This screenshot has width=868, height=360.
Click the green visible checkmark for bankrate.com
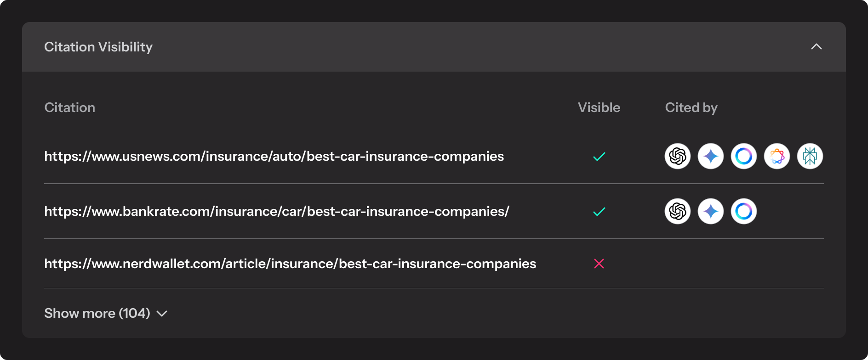(x=599, y=212)
